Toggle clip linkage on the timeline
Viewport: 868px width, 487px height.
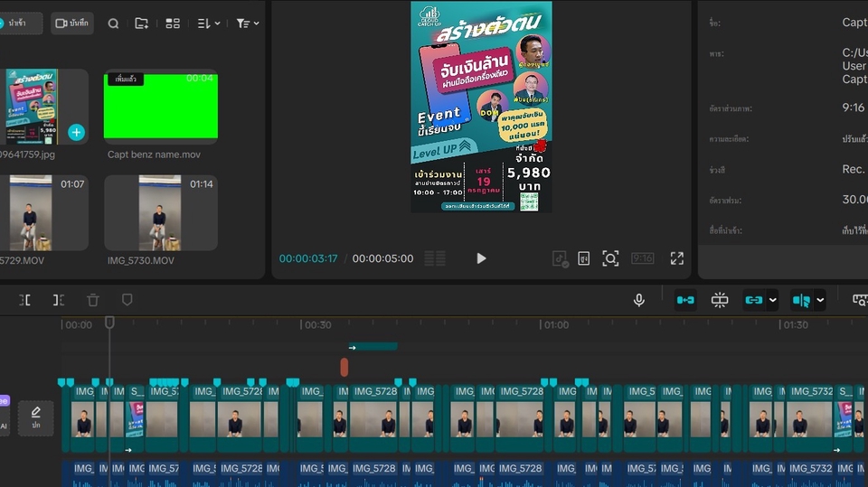pos(753,300)
